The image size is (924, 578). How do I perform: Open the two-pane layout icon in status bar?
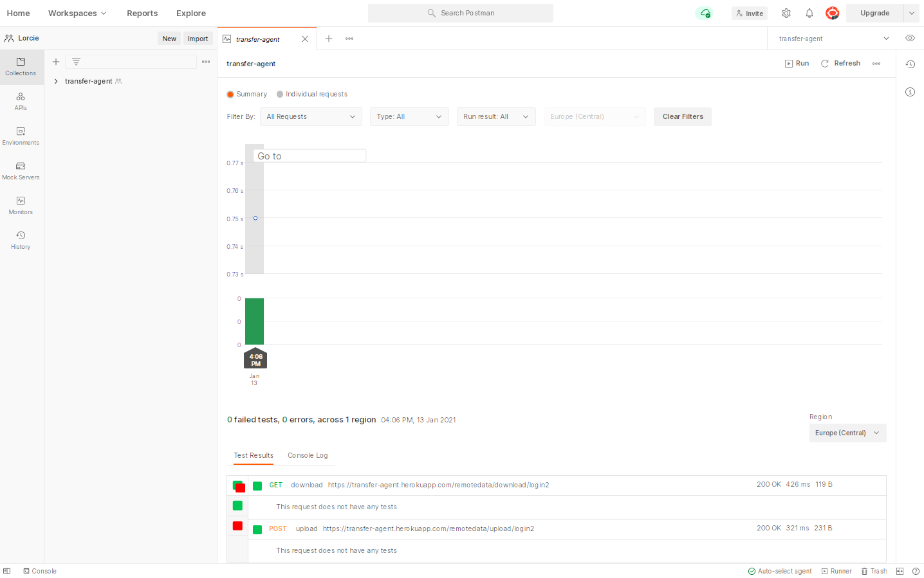(x=900, y=571)
